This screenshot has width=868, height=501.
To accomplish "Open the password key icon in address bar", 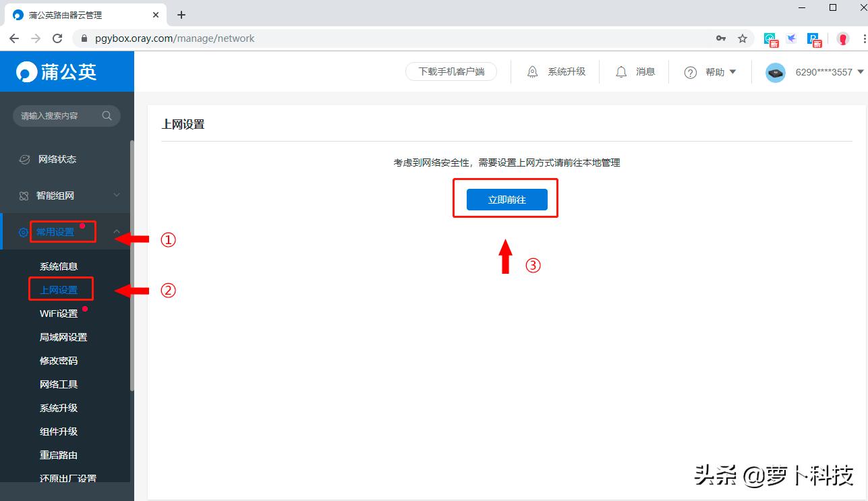I will (720, 38).
